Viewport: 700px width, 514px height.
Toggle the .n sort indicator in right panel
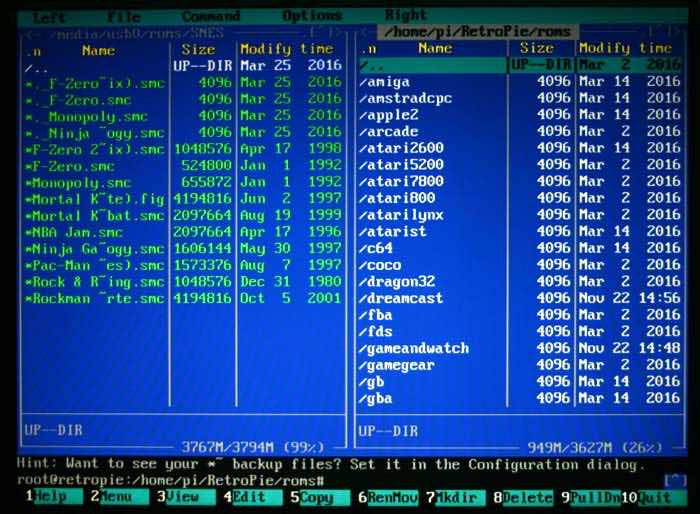click(x=369, y=49)
